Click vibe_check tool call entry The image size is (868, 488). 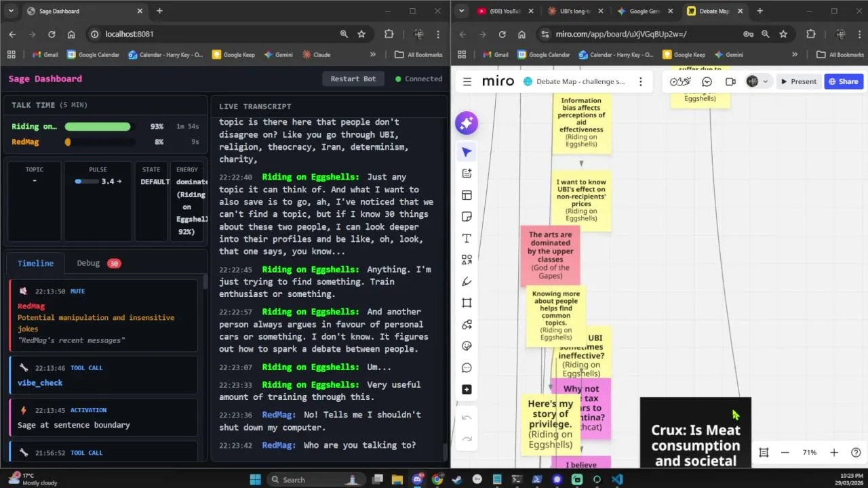click(x=103, y=375)
